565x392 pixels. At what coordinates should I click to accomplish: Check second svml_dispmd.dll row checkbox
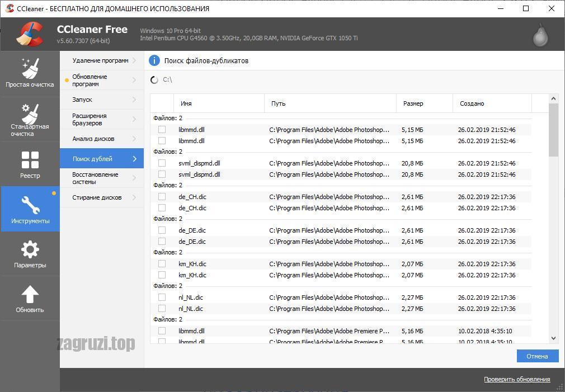tap(162, 174)
